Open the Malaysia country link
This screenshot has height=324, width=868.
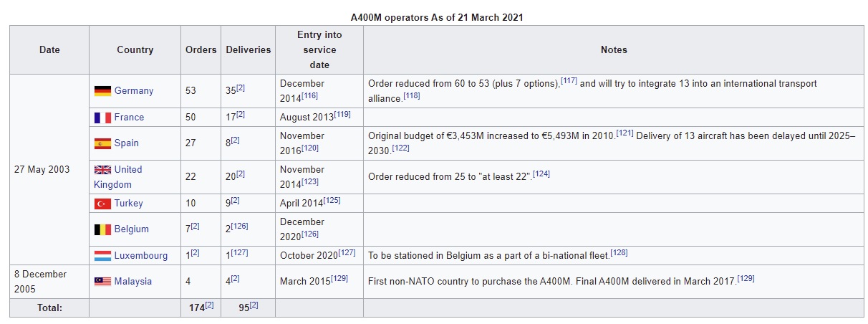(133, 282)
